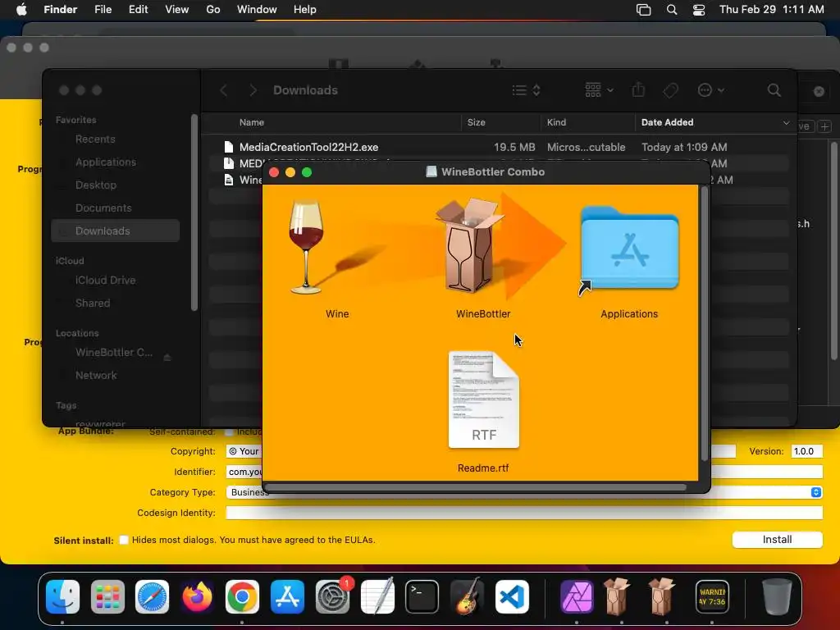Screen dimensions: 840x630
Task: Open the Window menu
Action: pyautogui.click(x=257, y=10)
